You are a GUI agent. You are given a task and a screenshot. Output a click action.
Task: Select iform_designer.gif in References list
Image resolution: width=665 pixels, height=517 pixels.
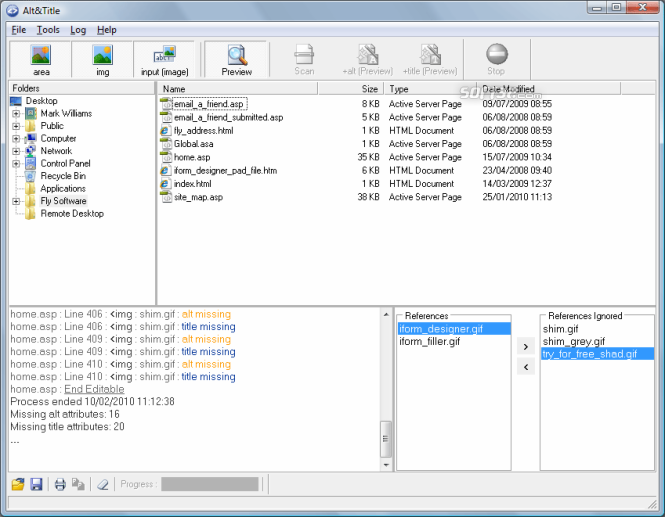pyautogui.click(x=454, y=329)
